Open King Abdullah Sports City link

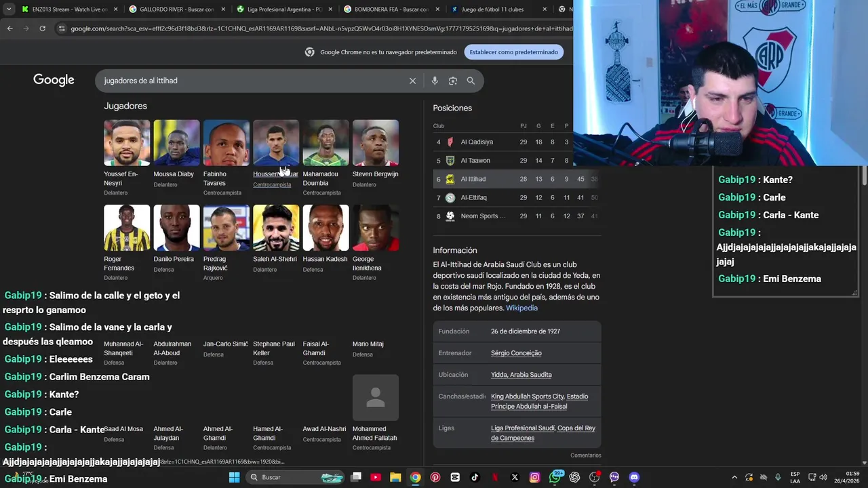tap(527, 396)
